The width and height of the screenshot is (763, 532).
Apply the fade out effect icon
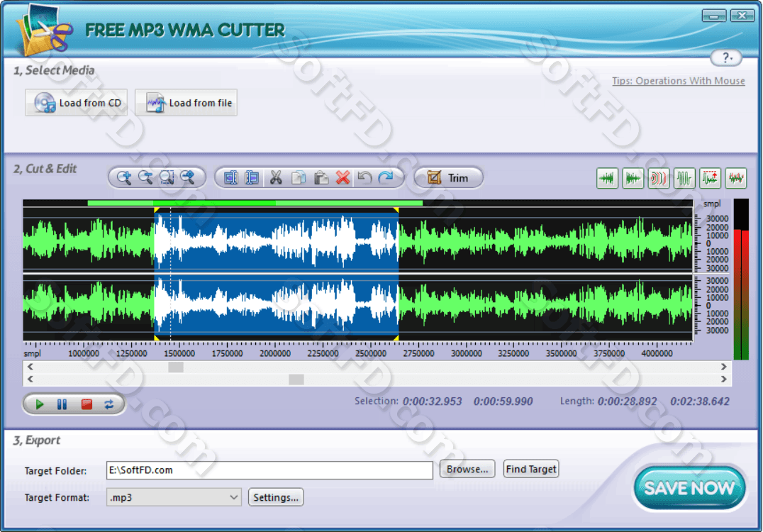pyautogui.click(x=633, y=178)
